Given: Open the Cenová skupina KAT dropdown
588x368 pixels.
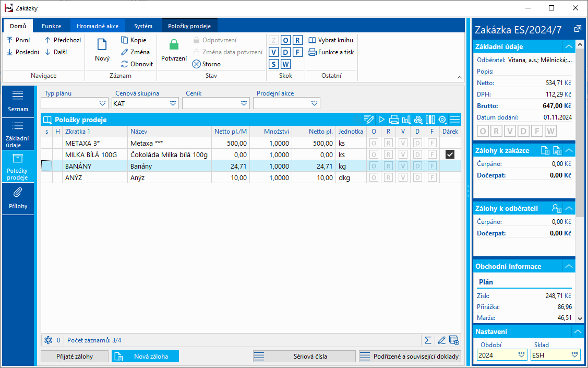Looking at the screenshot, I should pyautogui.click(x=173, y=103).
